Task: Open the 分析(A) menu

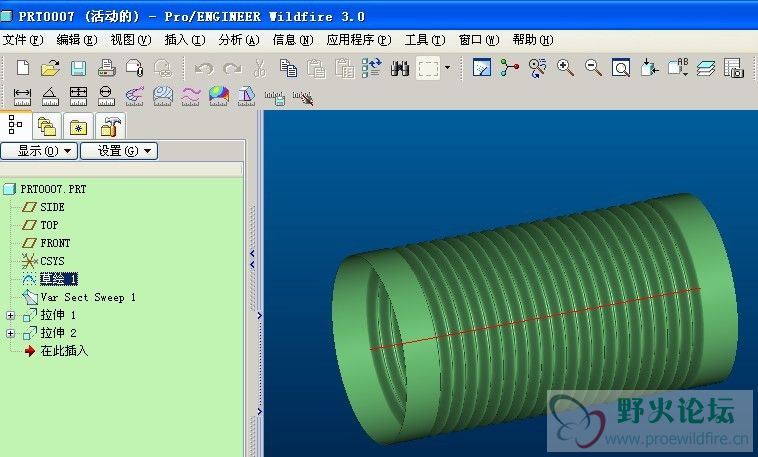Action: click(x=239, y=40)
